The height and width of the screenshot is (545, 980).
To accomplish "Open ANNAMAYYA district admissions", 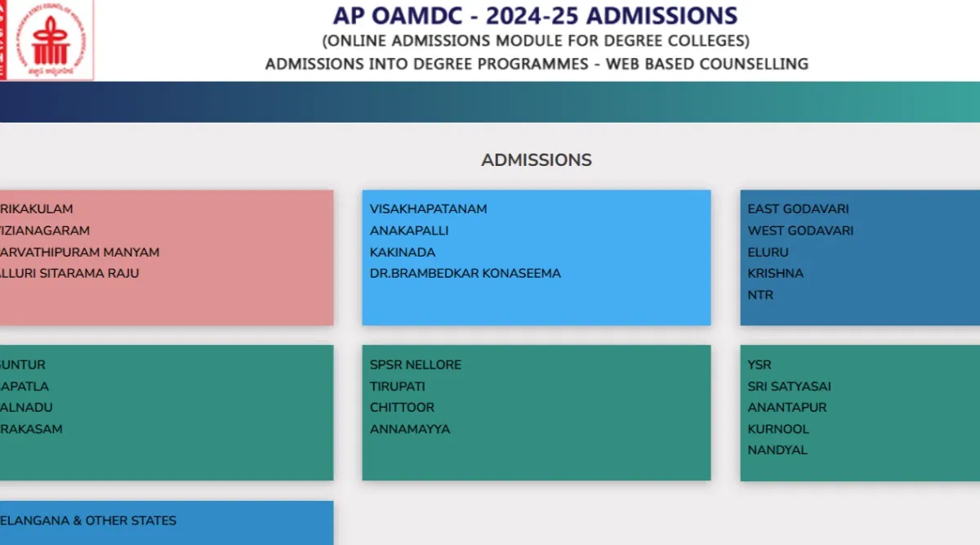I will pyautogui.click(x=410, y=429).
